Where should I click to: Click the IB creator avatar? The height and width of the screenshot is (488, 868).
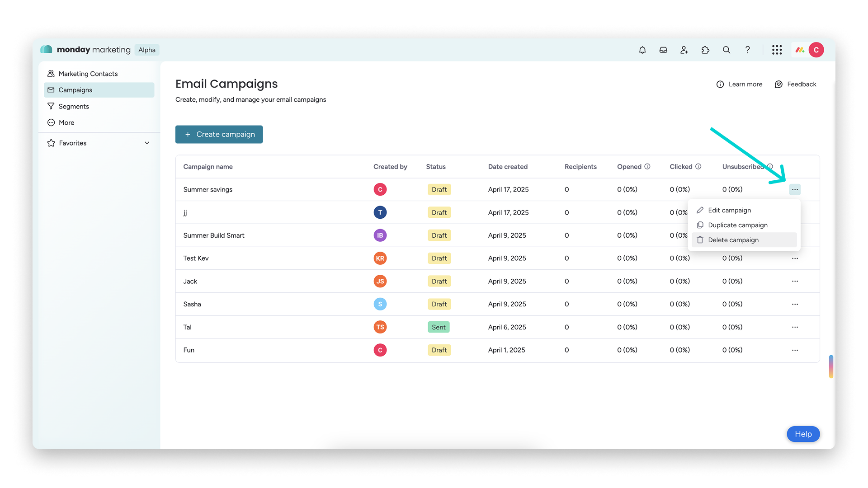pos(380,235)
